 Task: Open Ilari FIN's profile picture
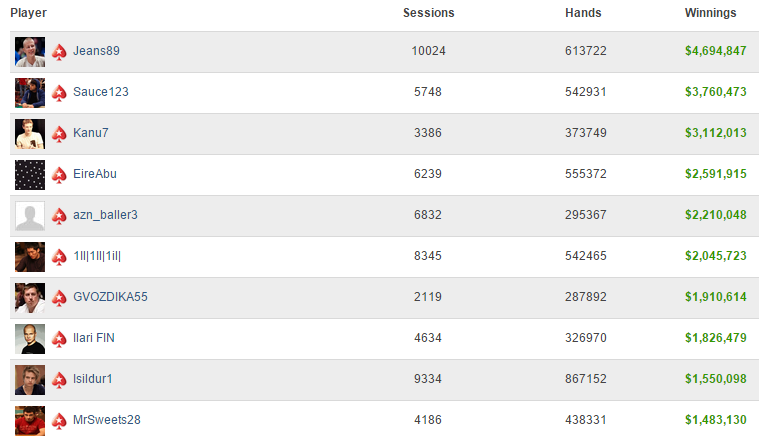coord(30,339)
